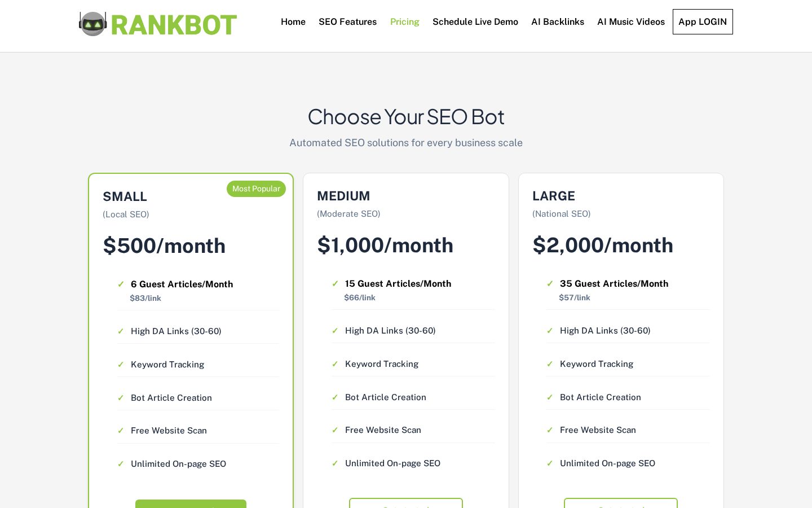This screenshot has width=812, height=508.
Task: Click the MEDIUM plan title
Action: click(343, 196)
